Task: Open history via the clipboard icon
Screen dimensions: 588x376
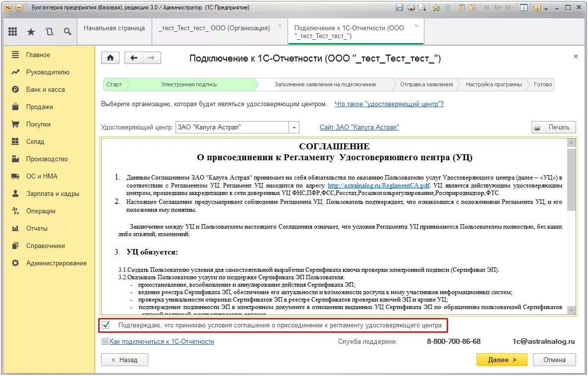Action: pyautogui.click(x=49, y=32)
